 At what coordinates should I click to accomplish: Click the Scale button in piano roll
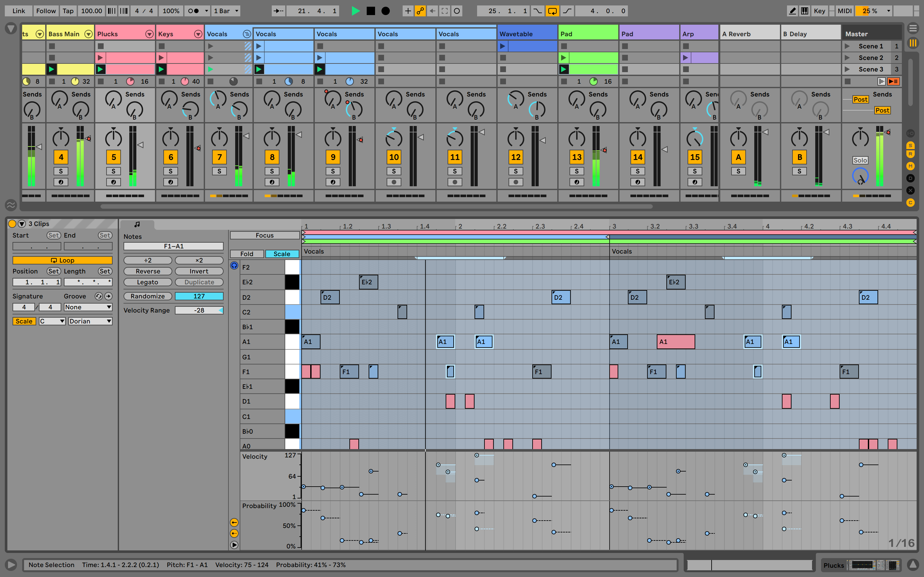(x=281, y=253)
